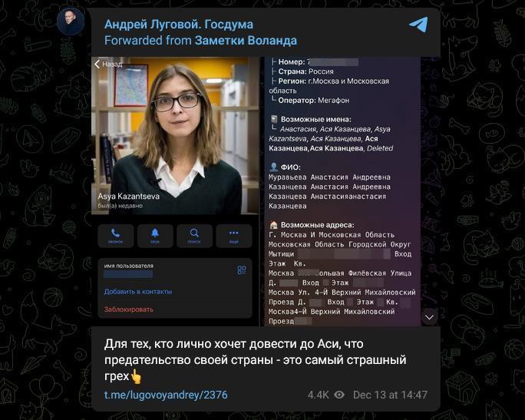525x420 pixels.
Task: Jump down with the round chevron-down button
Action: click(429, 317)
